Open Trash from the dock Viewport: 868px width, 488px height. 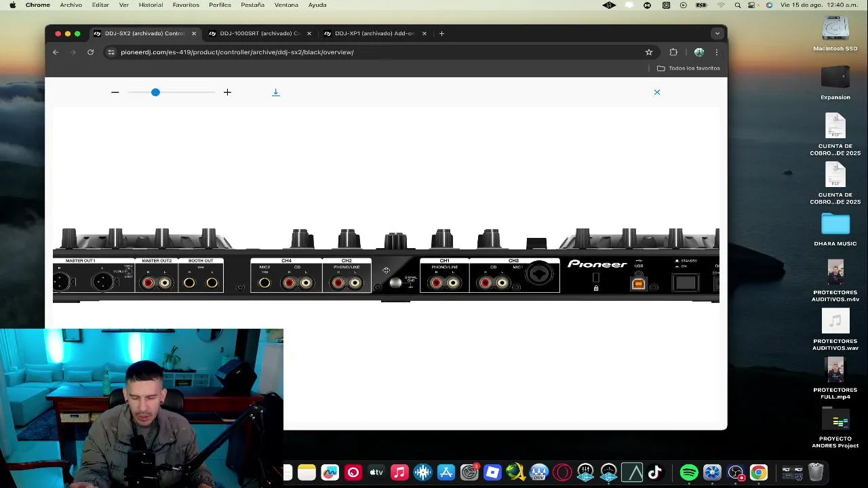click(x=816, y=472)
